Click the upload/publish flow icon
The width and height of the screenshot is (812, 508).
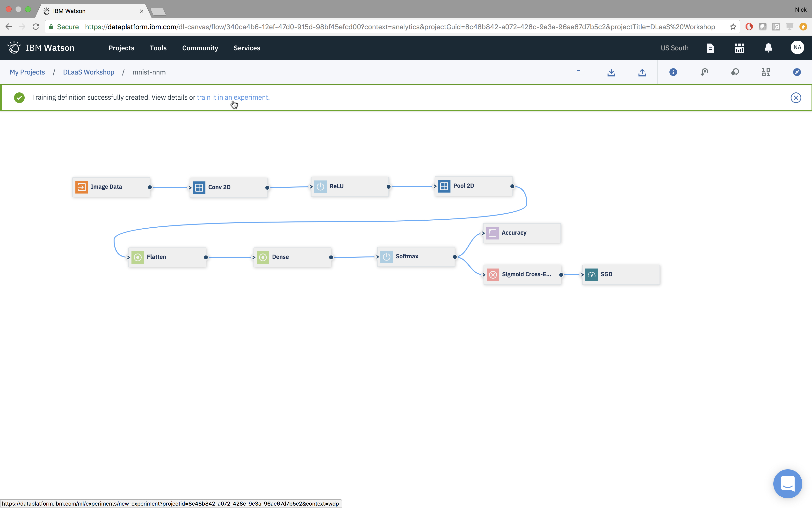point(642,72)
